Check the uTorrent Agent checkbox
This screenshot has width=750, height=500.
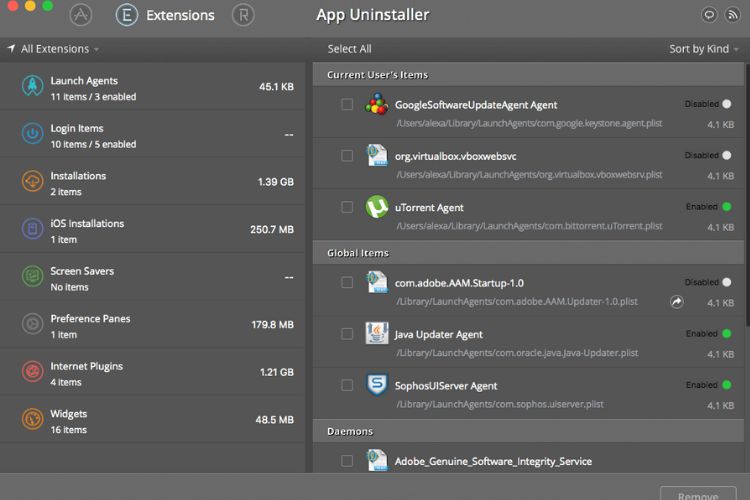pos(347,207)
